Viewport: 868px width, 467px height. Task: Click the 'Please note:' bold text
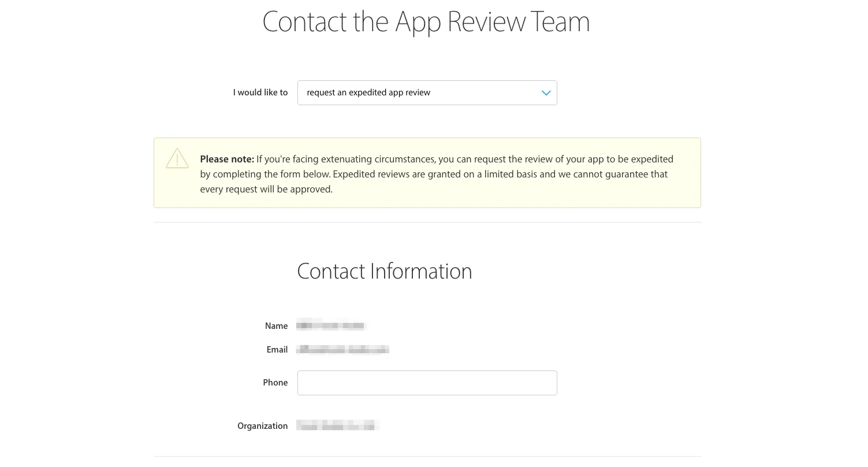(227, 159)
